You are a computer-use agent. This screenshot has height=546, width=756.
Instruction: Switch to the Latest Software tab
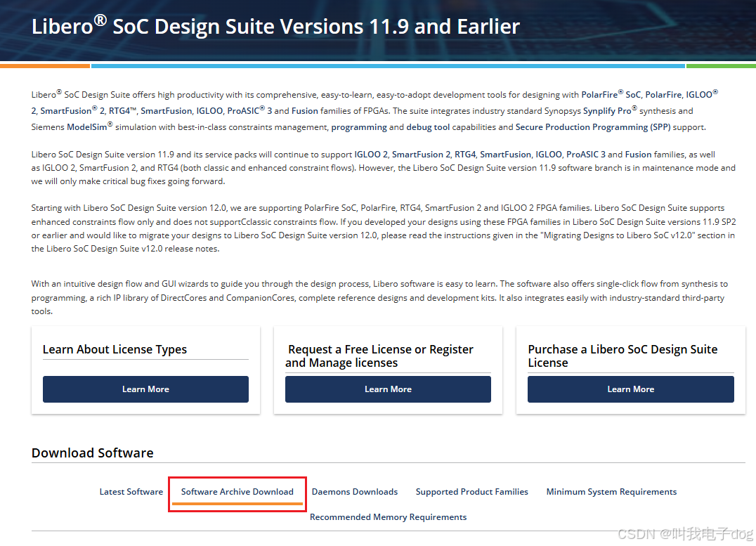pos(131,491)
